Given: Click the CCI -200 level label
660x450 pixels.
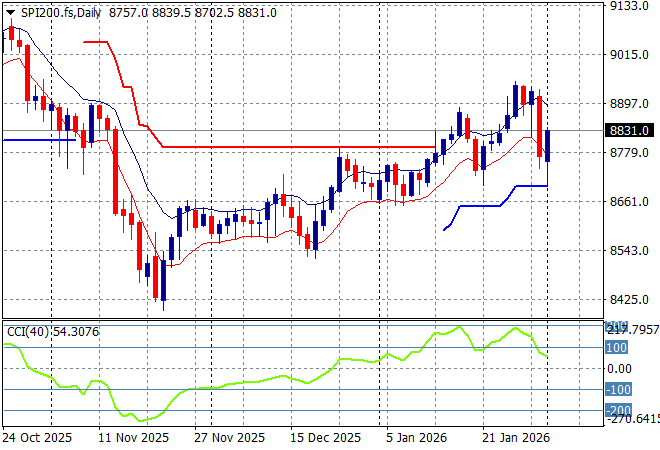Looking at the screenshot, I should [618, 410].
